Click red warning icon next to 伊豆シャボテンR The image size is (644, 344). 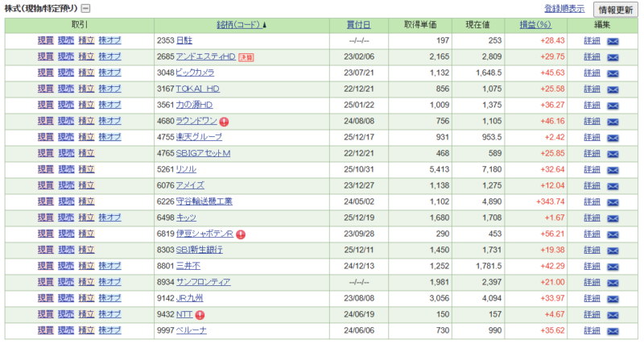click(240, 234)
